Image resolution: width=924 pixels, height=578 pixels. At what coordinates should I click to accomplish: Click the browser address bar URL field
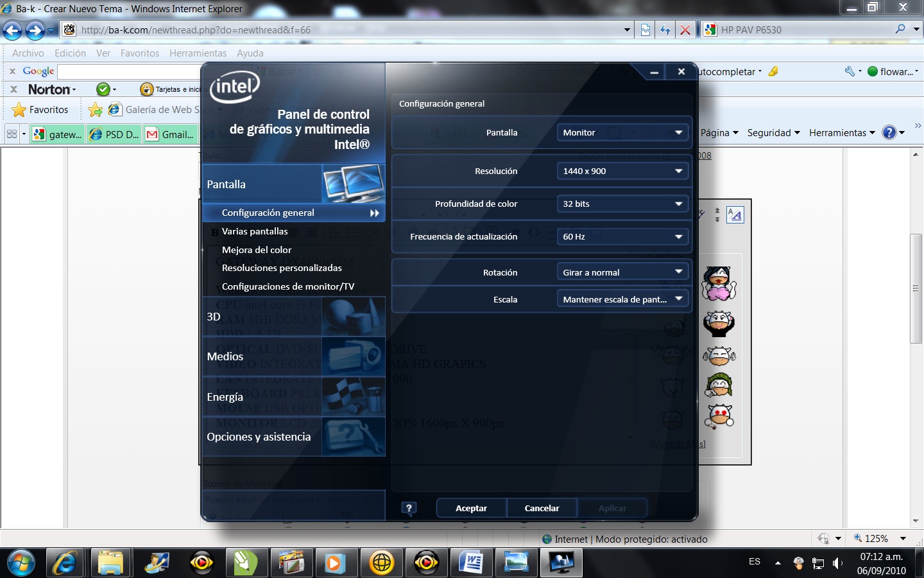(x=346, y=30)
